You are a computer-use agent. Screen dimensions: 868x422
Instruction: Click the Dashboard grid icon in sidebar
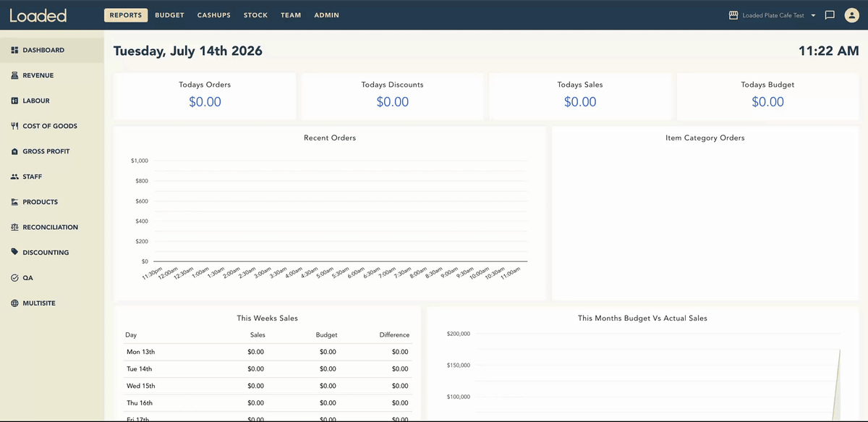tap(14, 50)
